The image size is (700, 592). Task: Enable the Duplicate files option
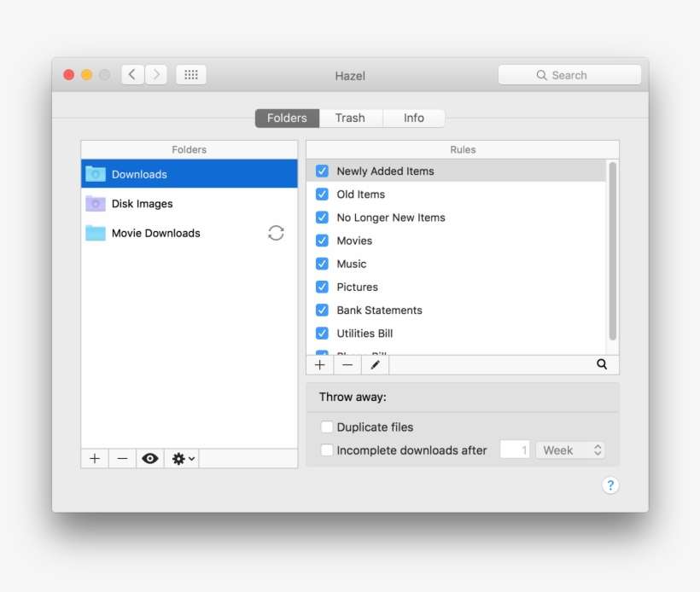point(327,427)
